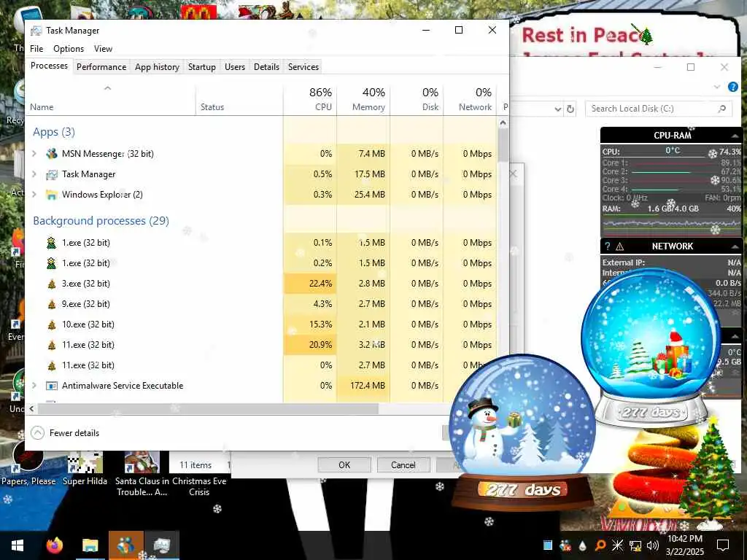
Task: Open the View menu in Task Manager
Action: [103, 49]
